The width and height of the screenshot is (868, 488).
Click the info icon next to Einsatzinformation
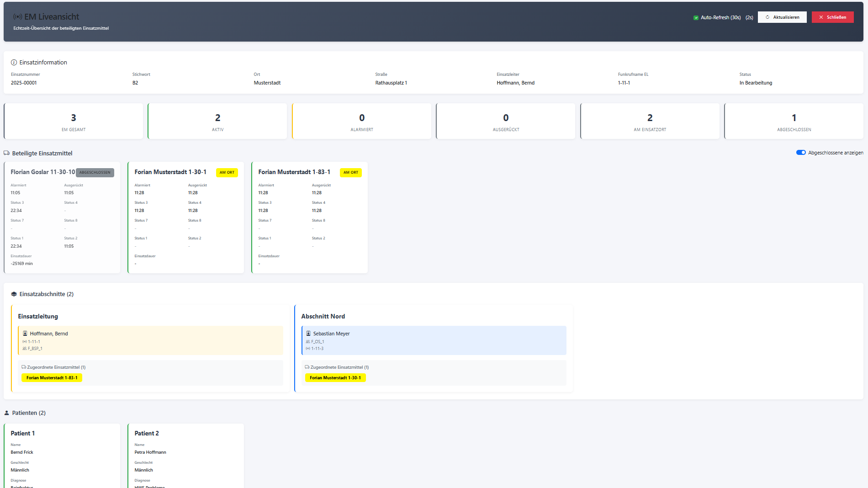14,63
